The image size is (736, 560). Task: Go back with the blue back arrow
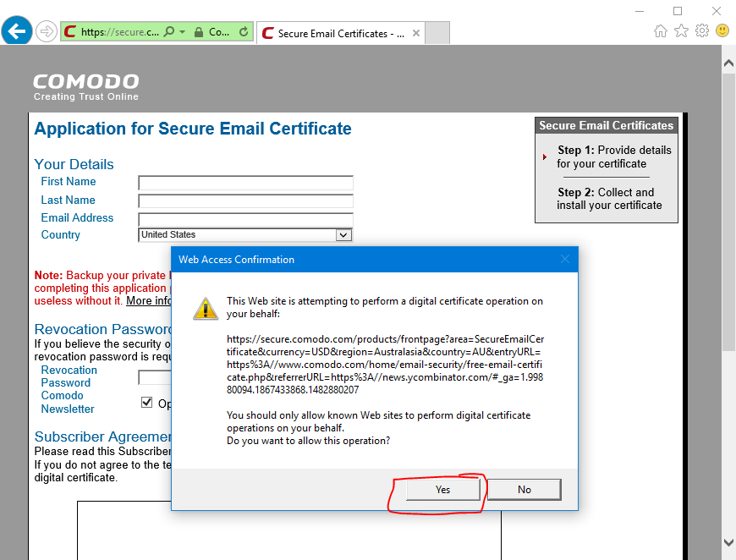(17, 31)
